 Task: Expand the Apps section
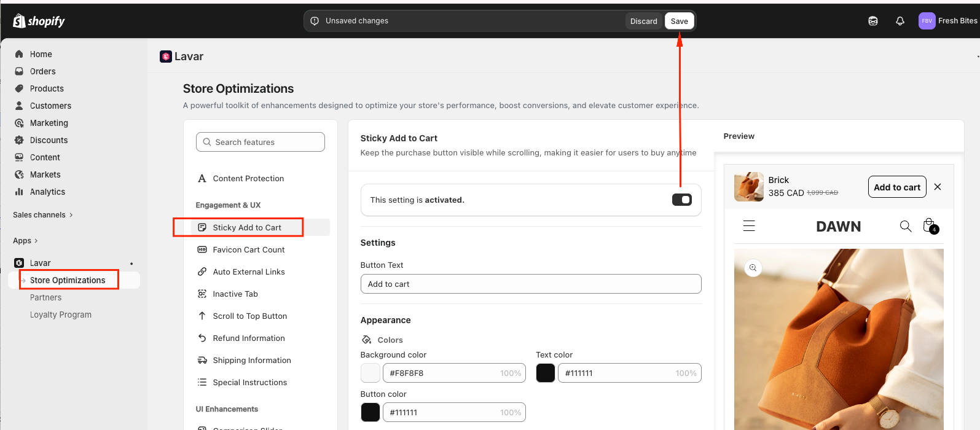[25, 241]
